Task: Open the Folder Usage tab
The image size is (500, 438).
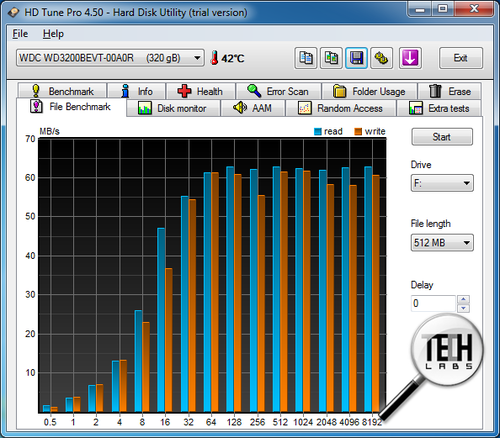Action: coord(369,91)
